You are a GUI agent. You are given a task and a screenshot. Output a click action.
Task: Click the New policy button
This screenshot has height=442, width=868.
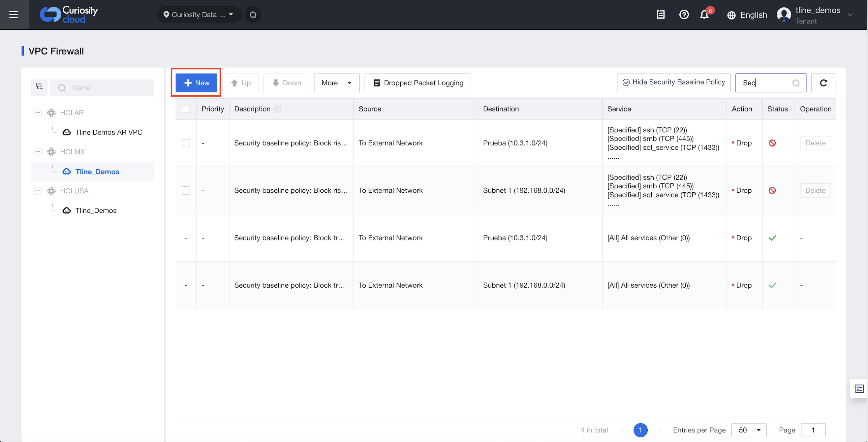click(197, 83)
